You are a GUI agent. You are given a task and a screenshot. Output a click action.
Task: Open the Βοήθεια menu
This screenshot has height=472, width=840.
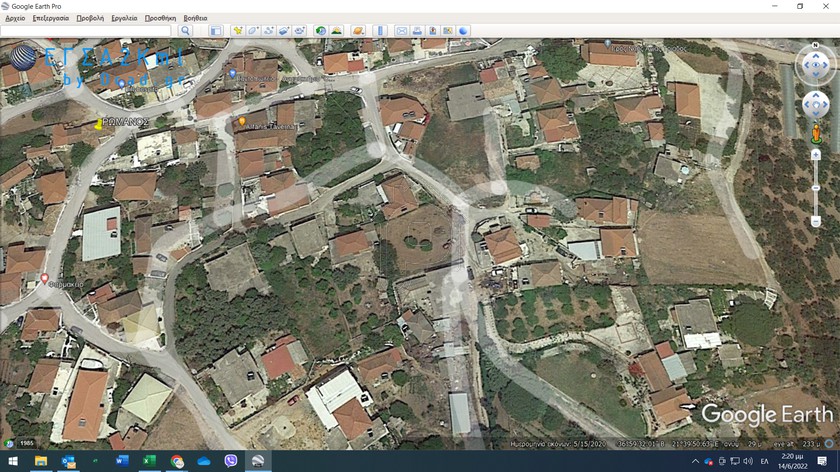(x=195, y=18)
